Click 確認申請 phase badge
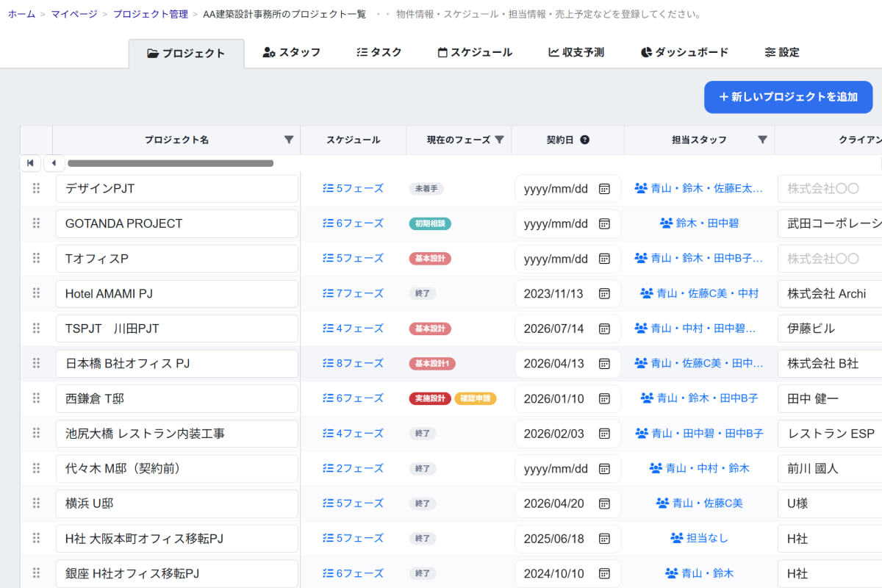Viewport: 882px width, 588px height. tap(476, 398)
